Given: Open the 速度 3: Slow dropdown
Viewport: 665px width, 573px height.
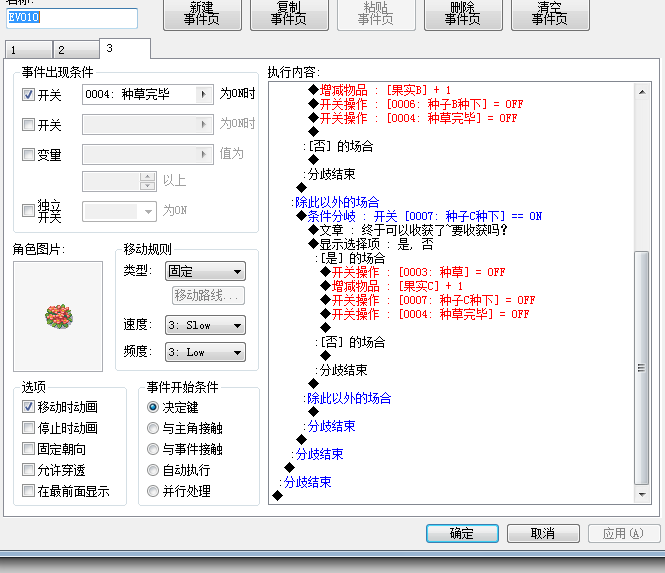Looking at the screenshot, I should coord(205,325).
